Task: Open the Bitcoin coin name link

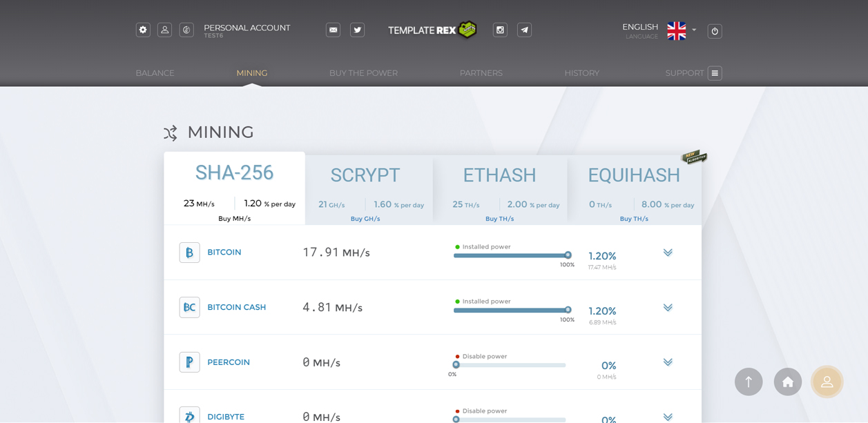Action: pos(224,253)
